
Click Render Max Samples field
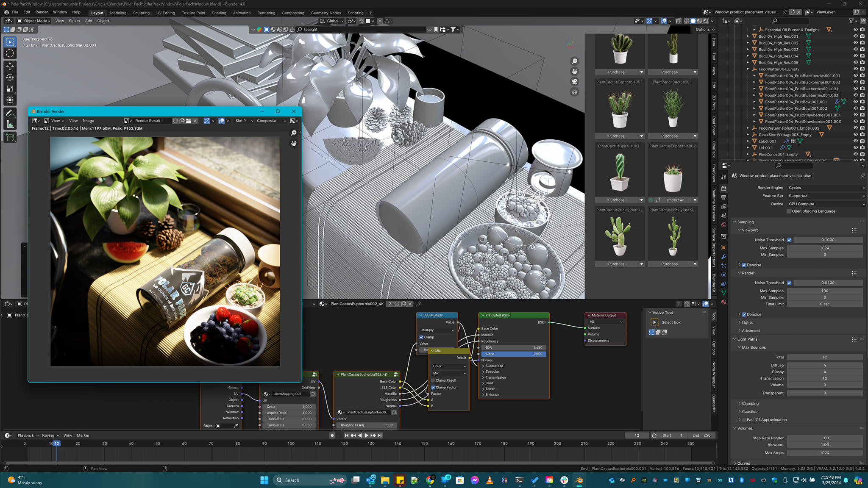(x=825, y=291)
